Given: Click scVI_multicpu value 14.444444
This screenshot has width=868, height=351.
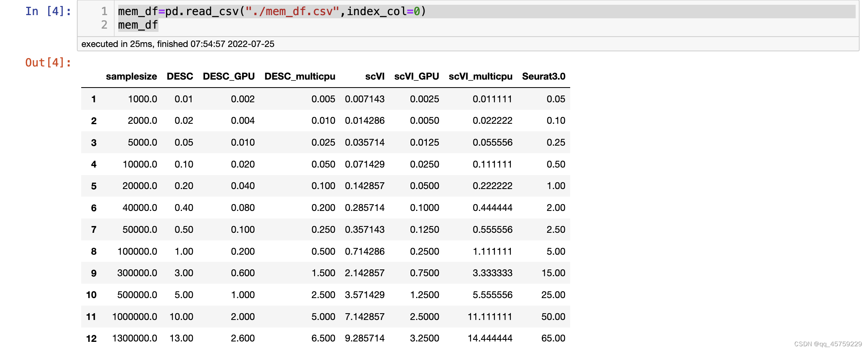Looking at the screenshot, I should [490, 338].
